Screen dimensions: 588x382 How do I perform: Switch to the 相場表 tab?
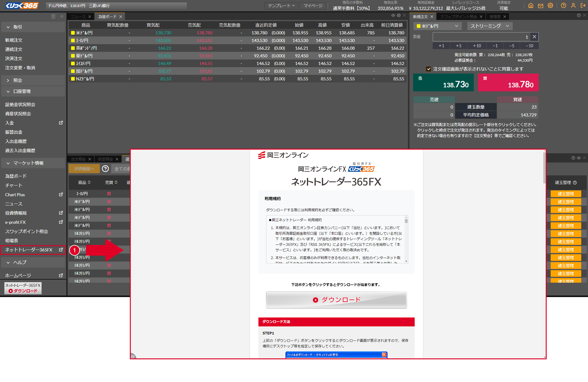point(495,17)
